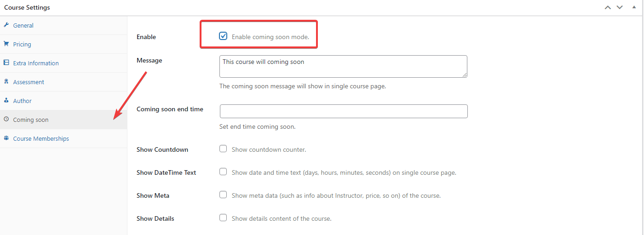Focus the coming soon Message textarea
The width and height of the screenshot is (644, 235).
coord(344,66)
